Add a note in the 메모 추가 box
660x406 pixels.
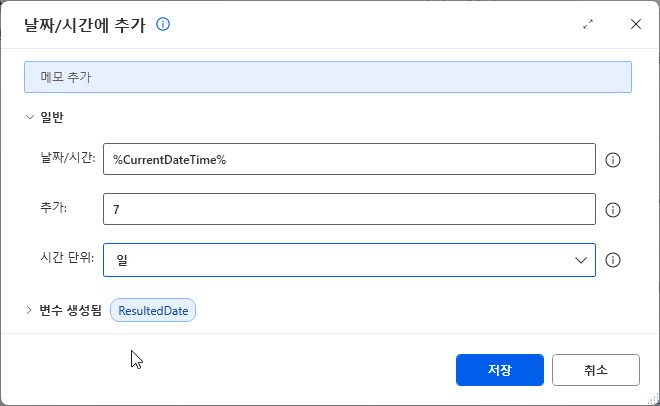[328, 77]
